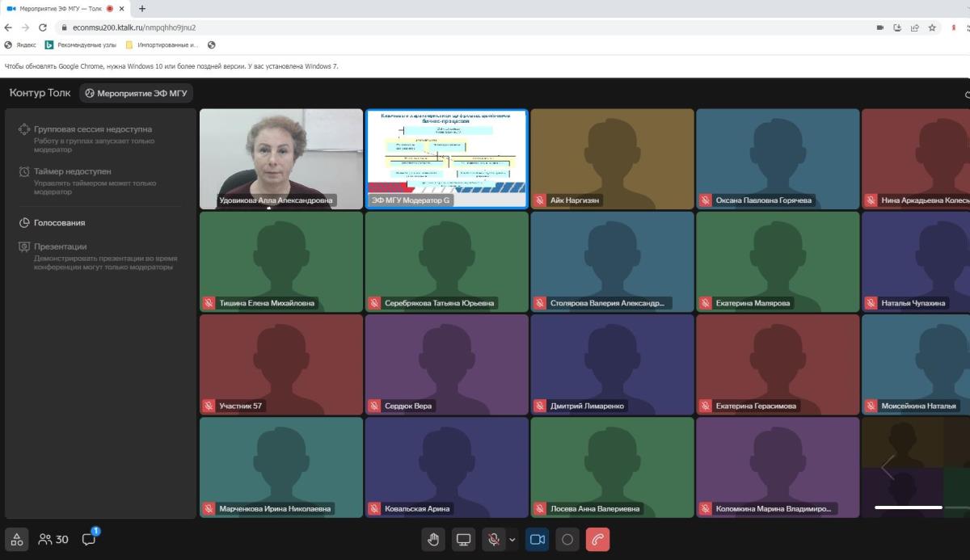970x560 pixels.
Task: Select Удовикова Алла Александровна video tile
Action: 280,158
